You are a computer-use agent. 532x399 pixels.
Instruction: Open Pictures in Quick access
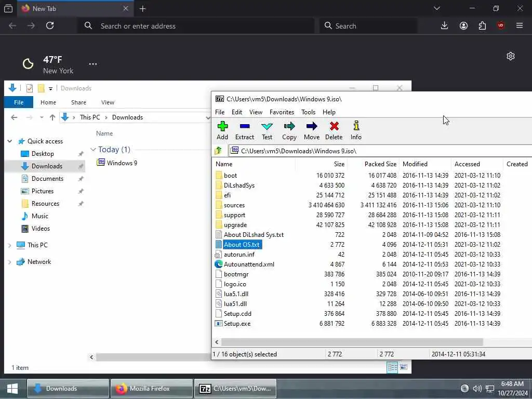tap(43, 191)
